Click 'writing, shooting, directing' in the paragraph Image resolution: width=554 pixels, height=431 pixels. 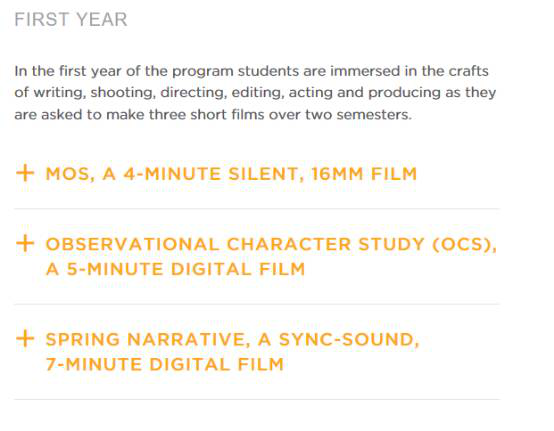pos(130,93)
